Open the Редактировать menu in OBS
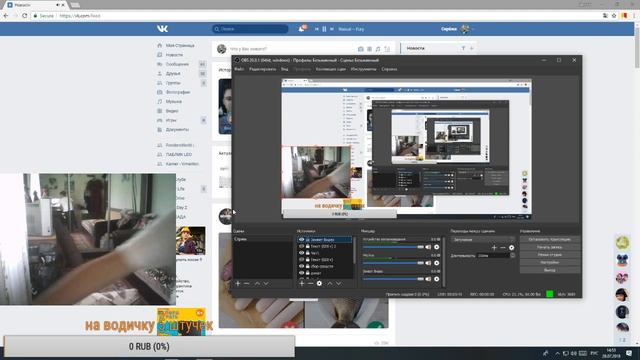640x360 pixels. [262, 69]
